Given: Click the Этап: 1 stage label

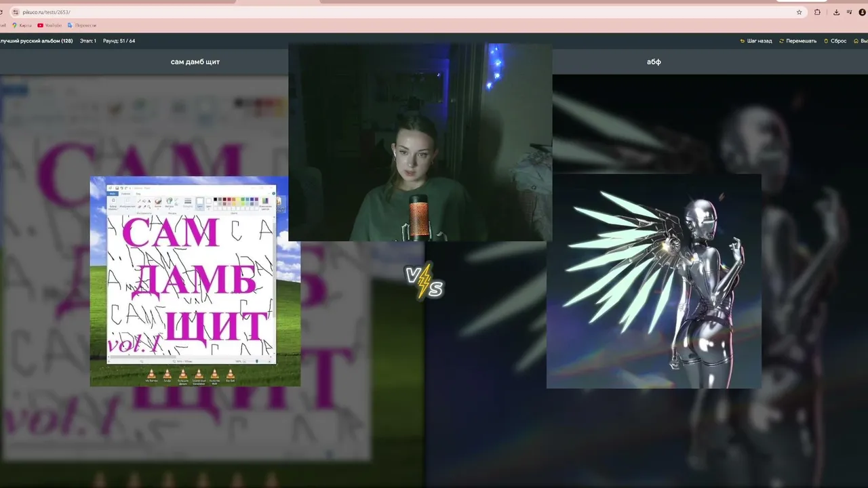Looking at the screenshot, I should 88,41.
